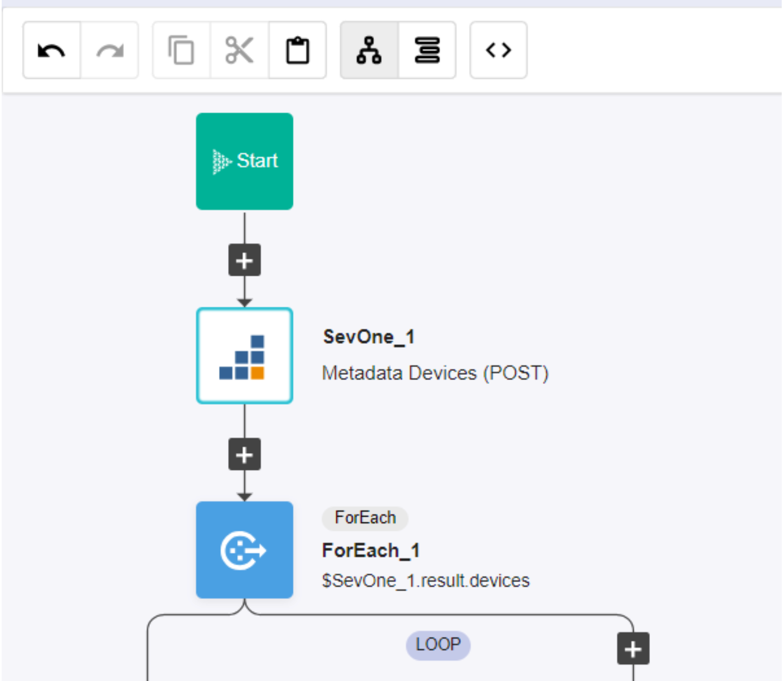Click the ForEach_1 node title
The width and height of the screenshot is (784, 681).
pos(371,550)
